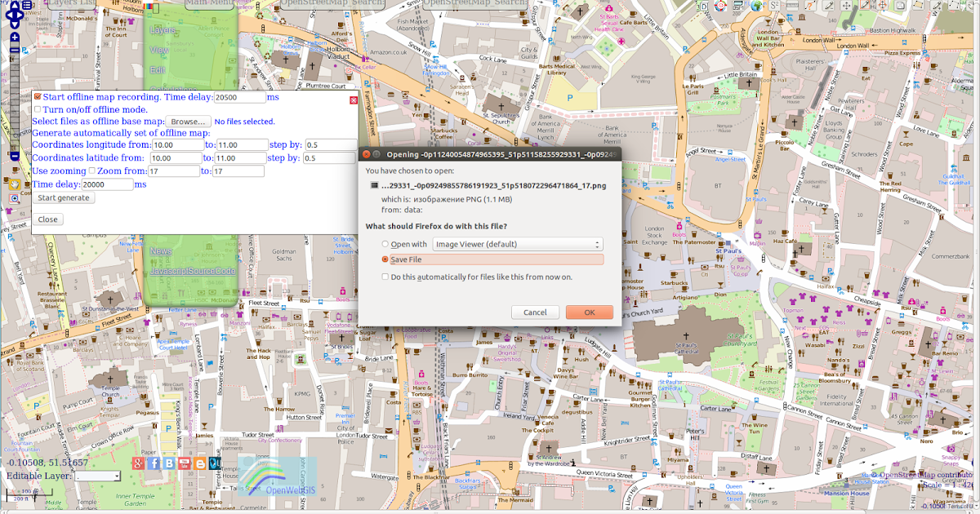The width and height of the screenshot is (980, 514).
Task: Click the globe icon in the top toolbar
Action: pos(755,7)
